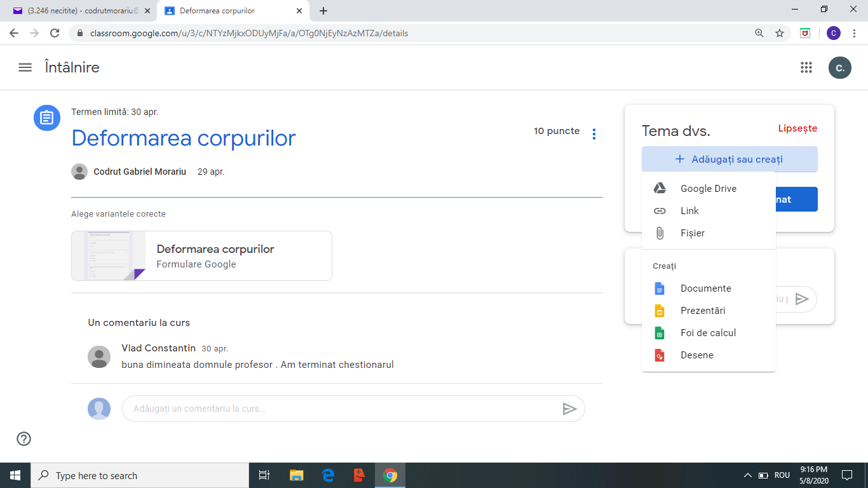Image resolution: width=868 pixels, height=488 pixels.
Task: Open the browser zoom indicator
Action: point(759,33)
